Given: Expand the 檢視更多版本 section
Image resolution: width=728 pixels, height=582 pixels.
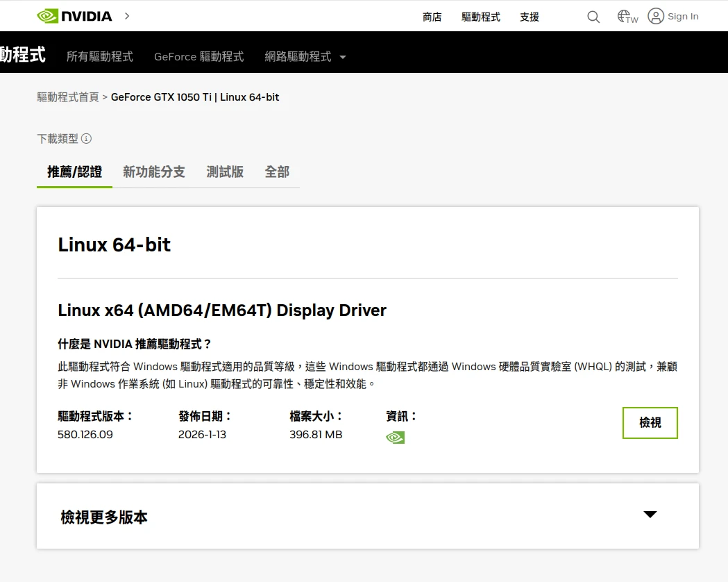Looking at the screenshot, I should tap(104, 517).
